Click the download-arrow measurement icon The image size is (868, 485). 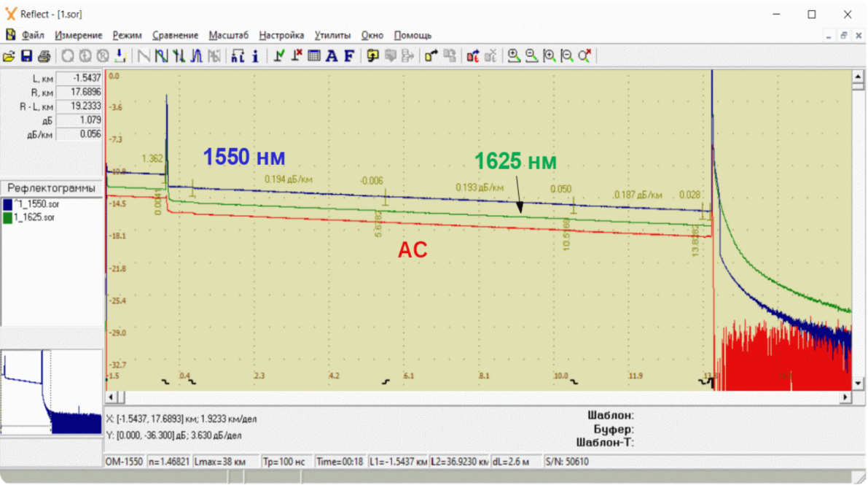(120, 56)
